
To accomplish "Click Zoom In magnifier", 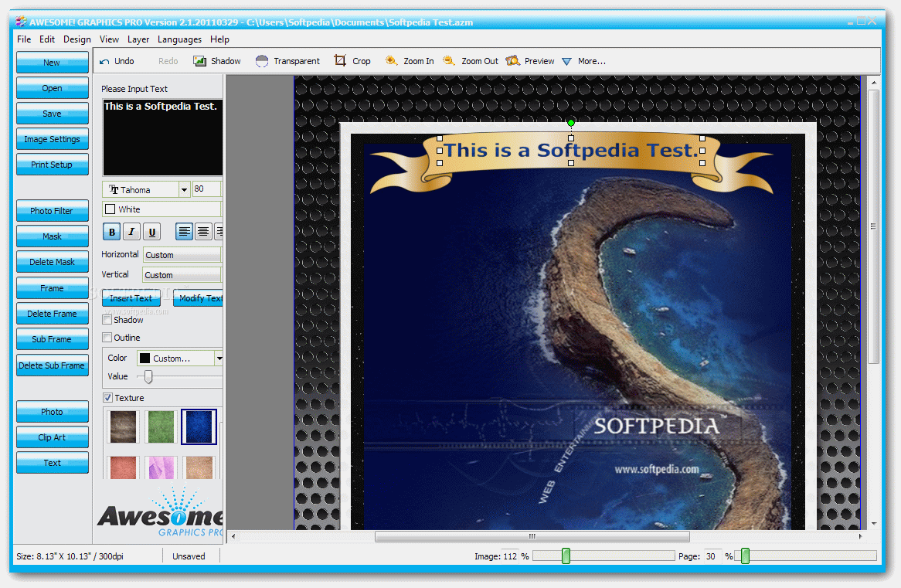I will pos(391,60).
